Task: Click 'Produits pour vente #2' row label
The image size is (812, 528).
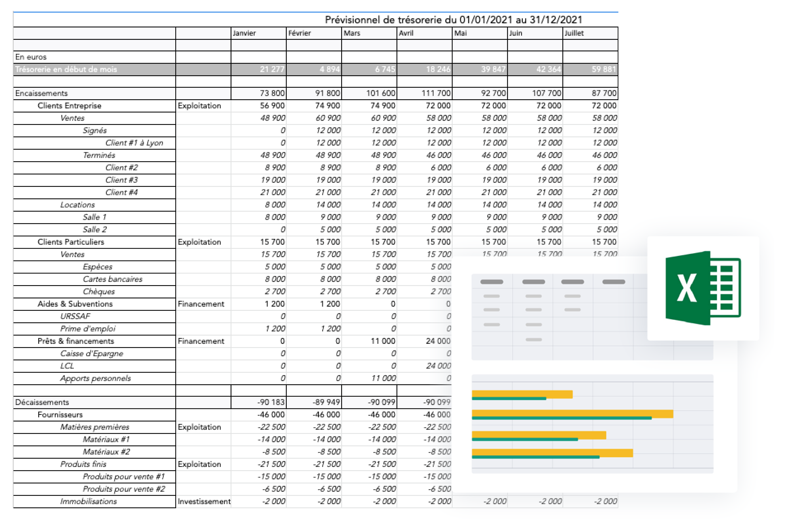Action: [95, 489]
